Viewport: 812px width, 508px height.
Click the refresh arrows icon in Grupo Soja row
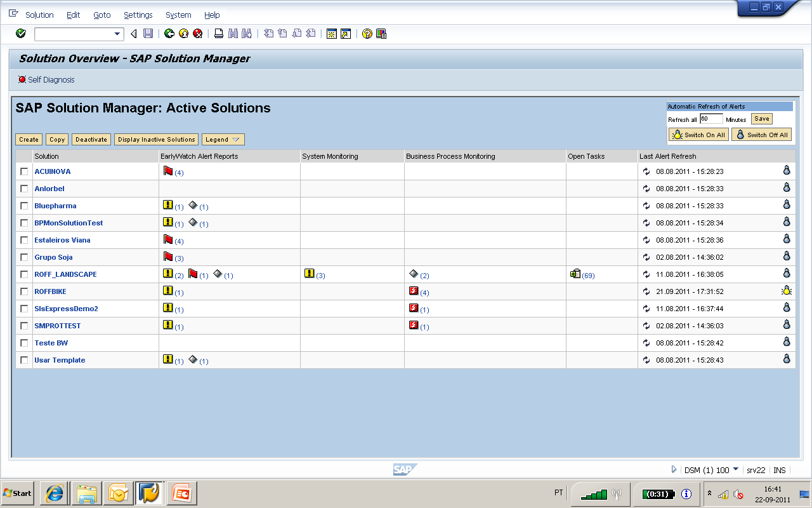point(646,257)
